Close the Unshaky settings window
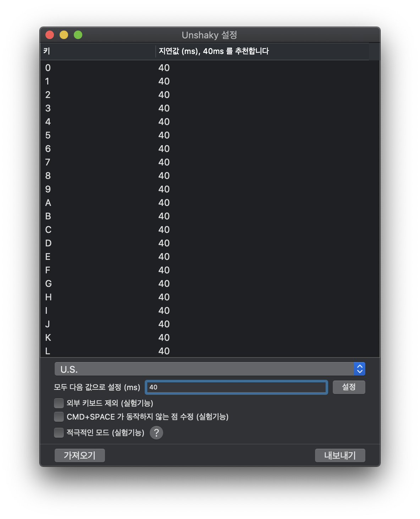This screenshot has width=420, height=519. pos(50,35)
